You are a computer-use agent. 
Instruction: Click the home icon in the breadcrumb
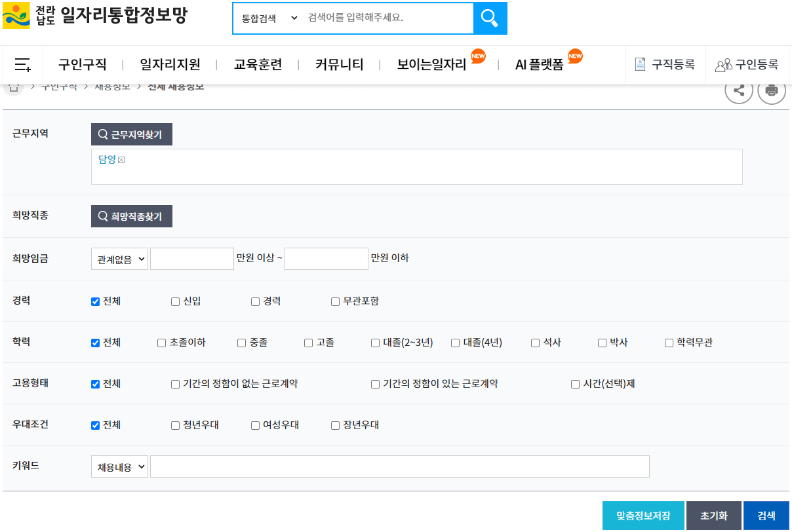click(13, 86)
